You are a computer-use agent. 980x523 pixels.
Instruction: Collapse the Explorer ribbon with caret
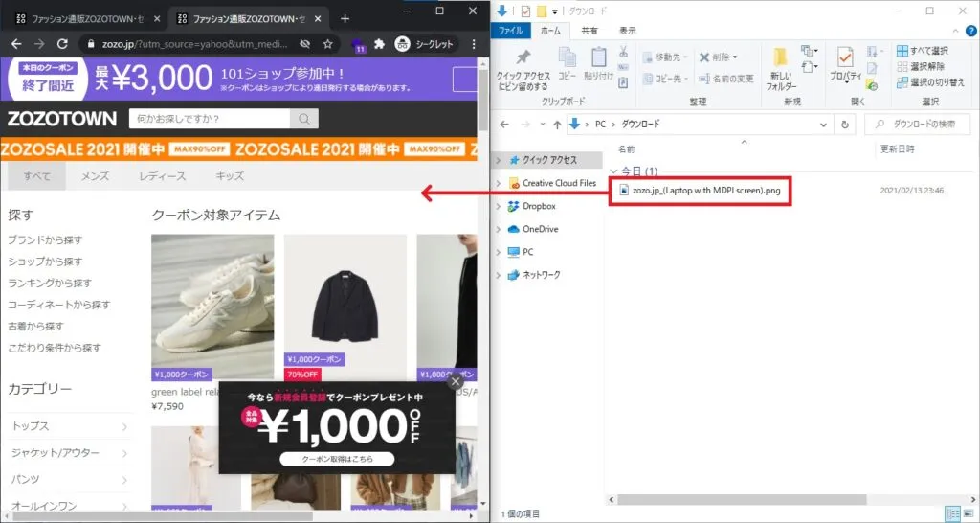(957, 31)
